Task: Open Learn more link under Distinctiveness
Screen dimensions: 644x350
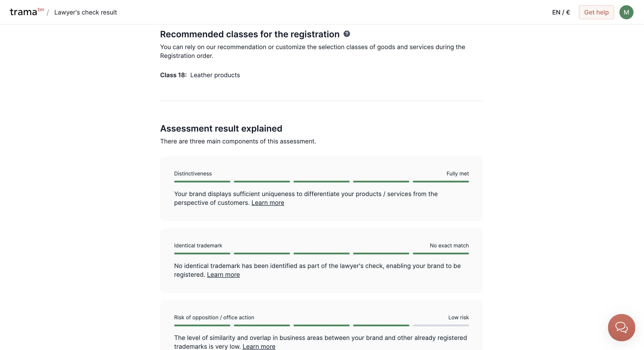Action: point(268,203)
